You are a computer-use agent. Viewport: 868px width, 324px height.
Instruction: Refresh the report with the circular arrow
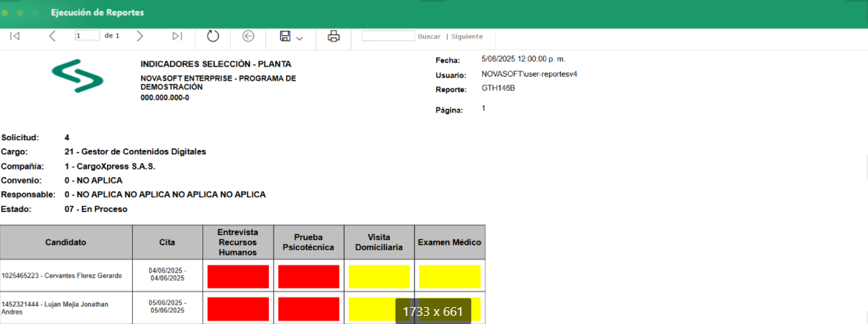pos(213,36)
